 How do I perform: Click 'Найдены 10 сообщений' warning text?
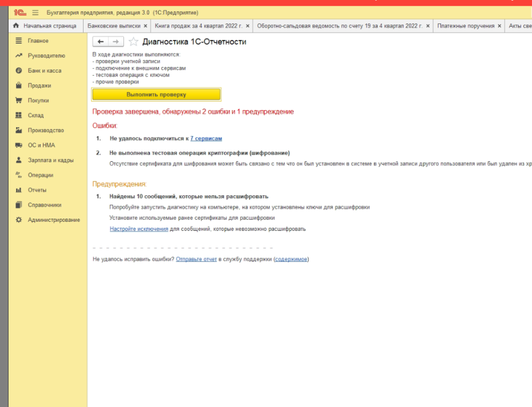(x=189, y=196)
